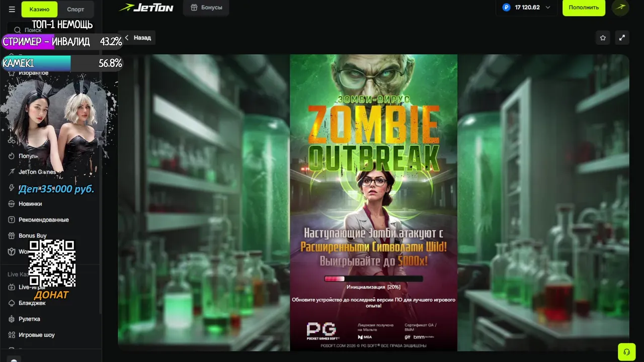Click the search magnifier icon in sidebar
Screen dimensions: 644x362
(x=17, y=30)
